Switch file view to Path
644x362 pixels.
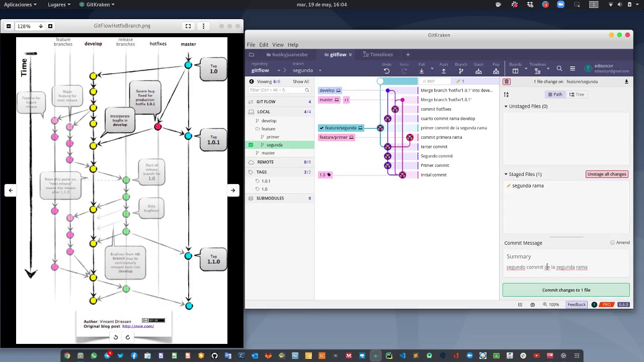(555, 95)
